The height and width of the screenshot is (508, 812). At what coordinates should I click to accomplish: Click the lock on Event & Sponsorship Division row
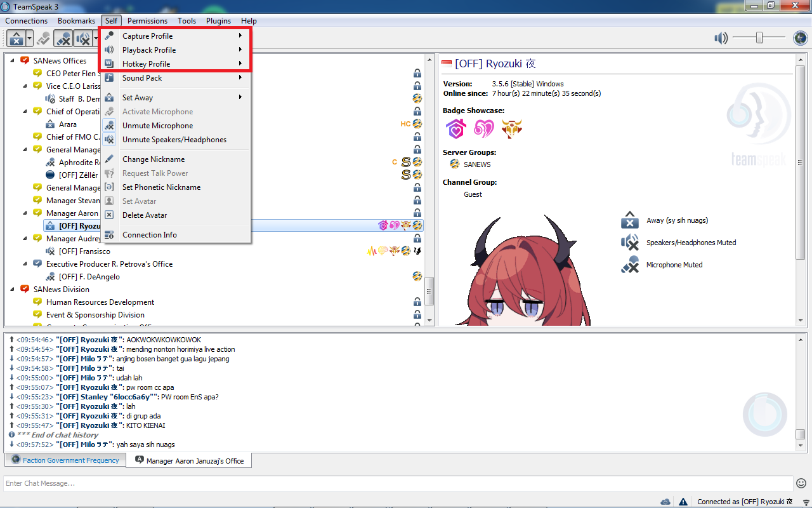417,315
